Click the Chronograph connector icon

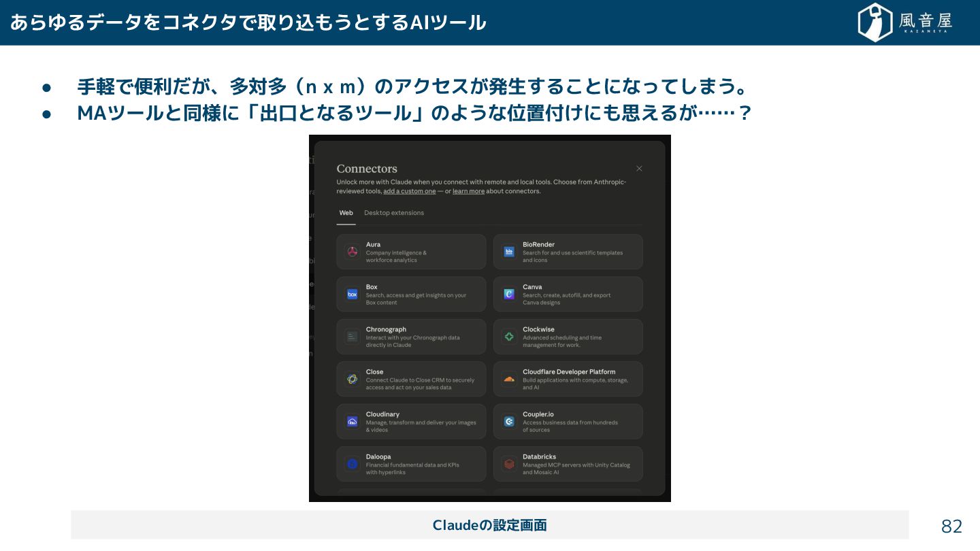pos(352,337)
